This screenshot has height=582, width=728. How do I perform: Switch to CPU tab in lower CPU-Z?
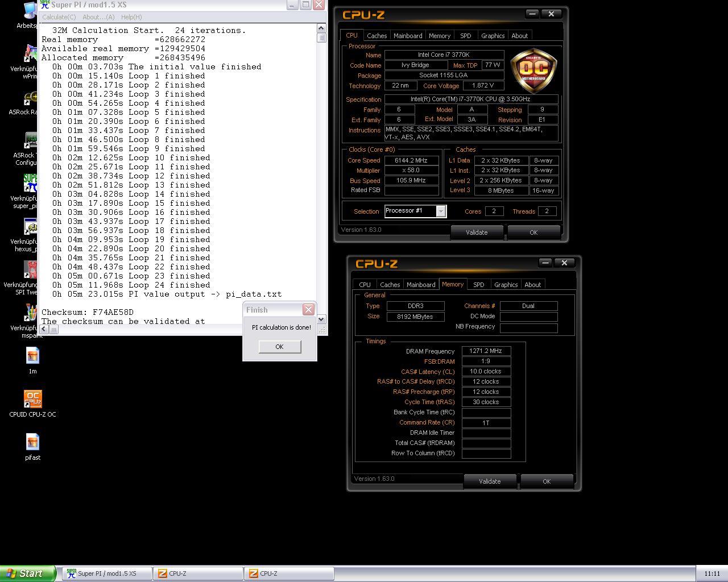(365, 285)
